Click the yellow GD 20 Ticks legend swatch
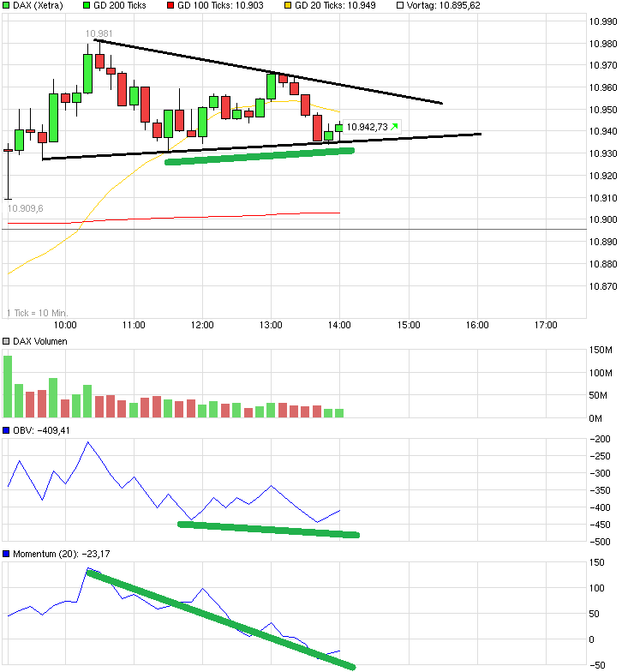This screenshot has height=672, width=622. point(288,5)
